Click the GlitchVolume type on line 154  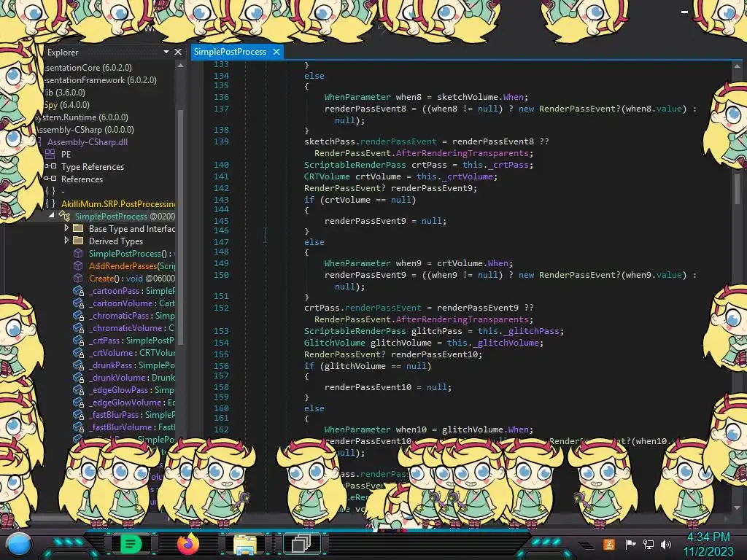tap(334, 343)
